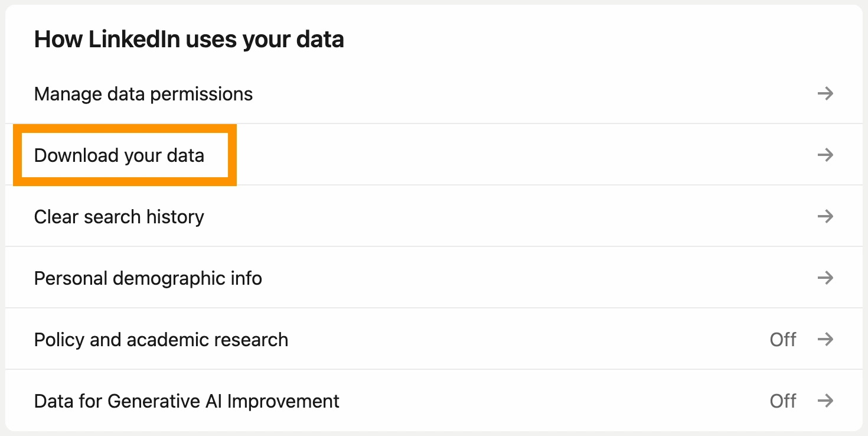Expand the Manage data permissions section
This screenshot has width=868, height=436.
pyautogui.click(x=143, y=93)
